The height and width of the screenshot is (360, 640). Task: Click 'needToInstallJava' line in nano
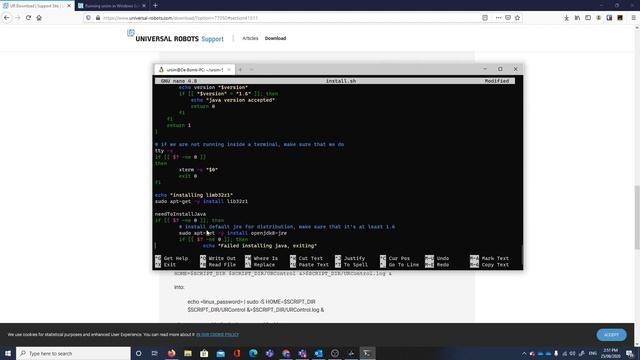coord(180,214)
